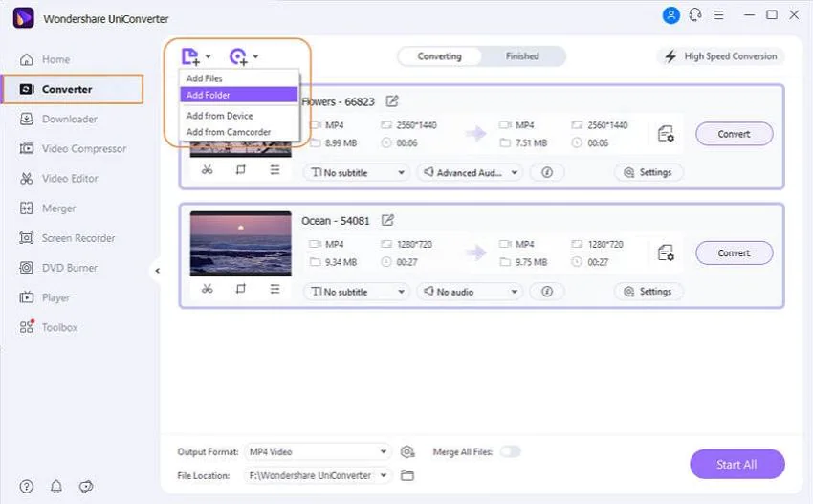The width and height of the screenshot is (813, 504).
Task: Open the hamburger main menu
Action: tap(718, 15)
